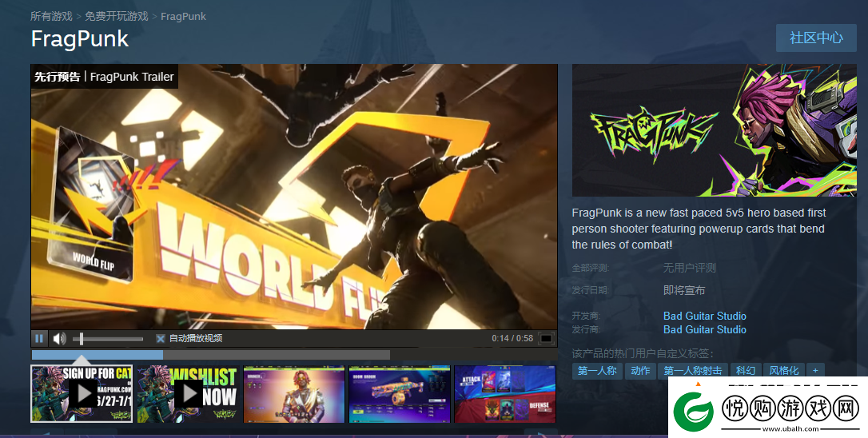View the pink character screenshot thumbnail

tap(294, 394)
